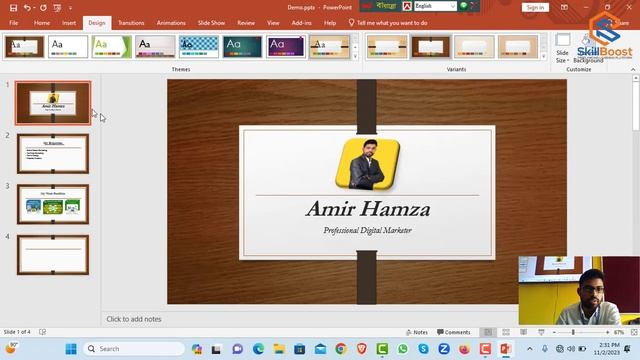The image size is (640, 360).
Task: Apply the green arrow-patterned theme
Action: [x=111, y=47]
